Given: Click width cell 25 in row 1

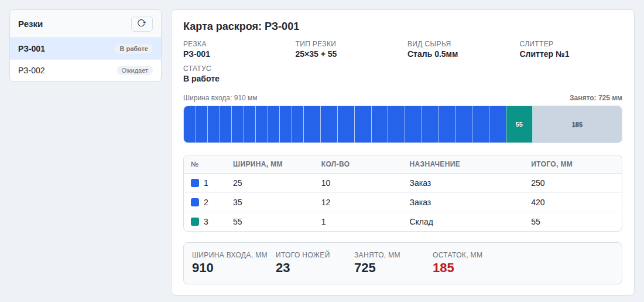Looking at the screenshot, I should (x=237, y=183).
